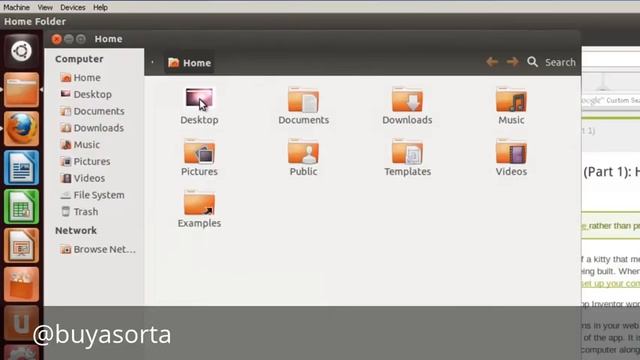Viewport: 640px width, 360px height.
Task: Open the Machine menu
Action: (16, 7)
